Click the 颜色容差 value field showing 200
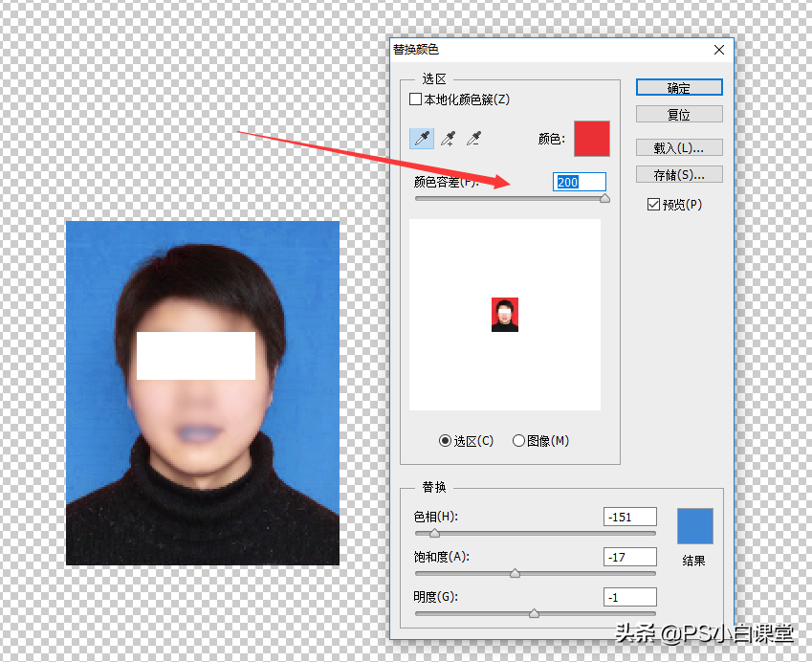The width and height of the screenshot is (812, 662). tap(579, 182)
